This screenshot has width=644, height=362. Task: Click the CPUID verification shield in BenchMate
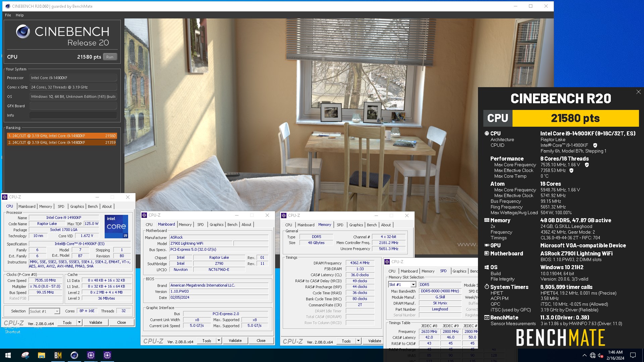point(595,145)
